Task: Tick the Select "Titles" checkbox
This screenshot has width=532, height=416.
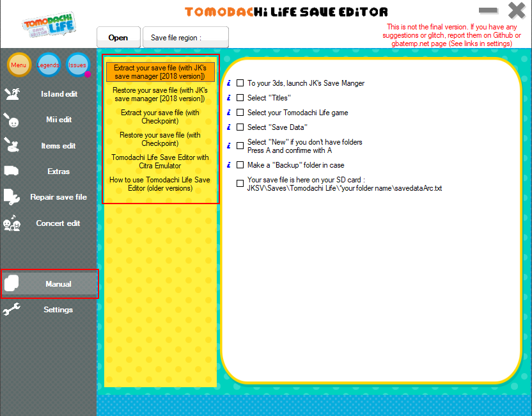Action: click(x=240, y=98)
